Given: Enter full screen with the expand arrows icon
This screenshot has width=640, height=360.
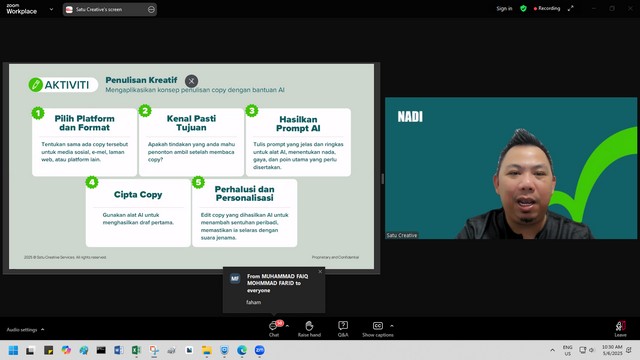Looking at the screenshot, I should [571, 9].
